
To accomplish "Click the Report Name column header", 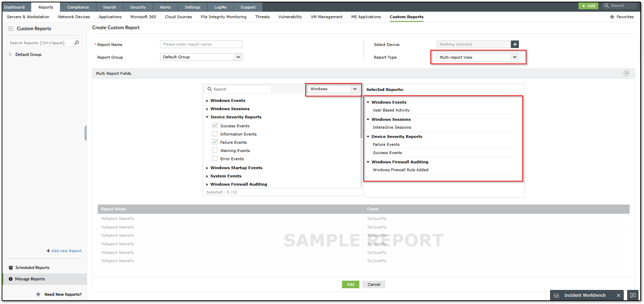I will point(114,209).
